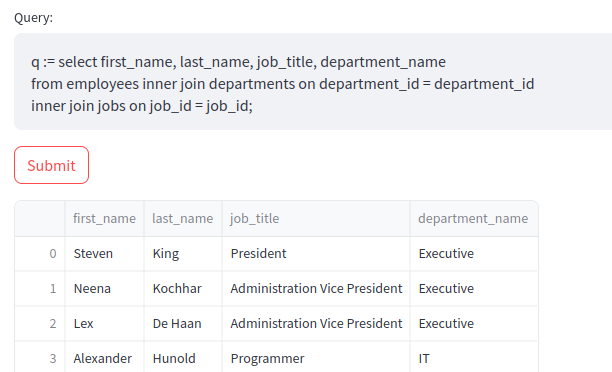Image resolution: width=612 pixels, height=372 pixels.
Task: Click the Alexander first name cell
Action: 105,358
